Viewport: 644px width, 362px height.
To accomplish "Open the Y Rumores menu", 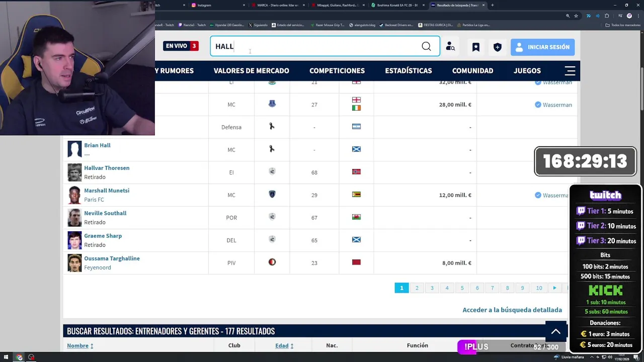I will point(174,70).
